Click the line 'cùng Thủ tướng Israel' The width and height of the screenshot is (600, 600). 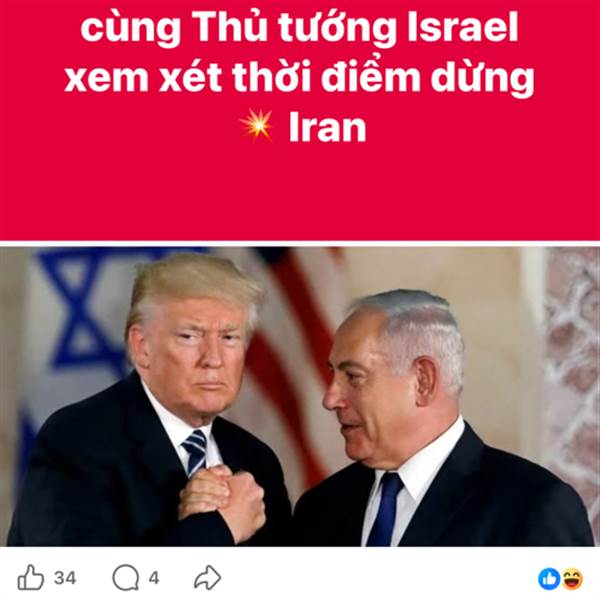pos(299,29)
